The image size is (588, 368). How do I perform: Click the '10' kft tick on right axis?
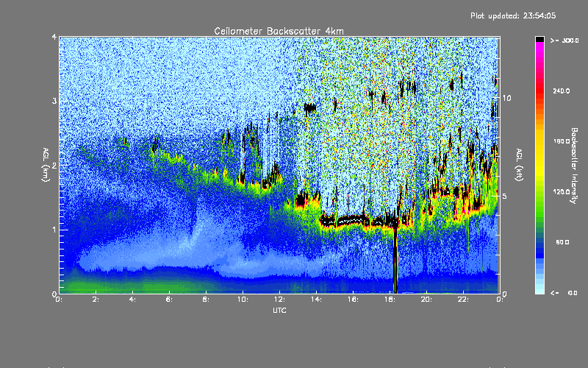[506, 98]
